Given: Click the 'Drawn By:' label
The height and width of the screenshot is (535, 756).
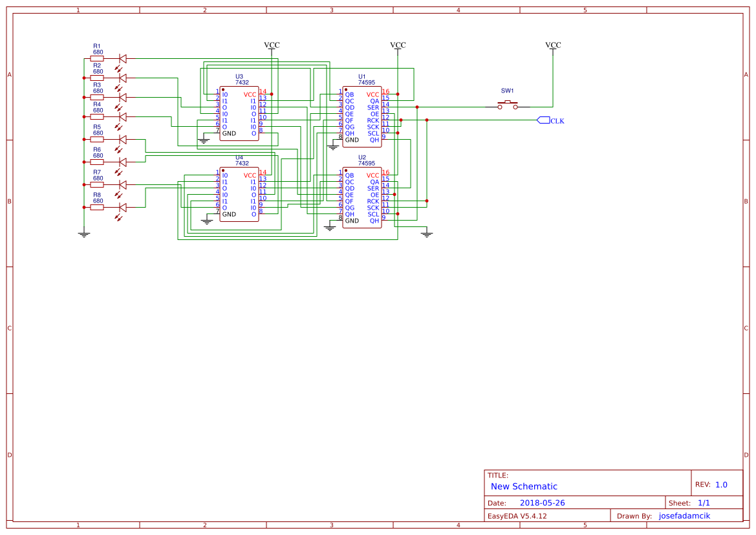Looking at the screenshot, I should pos(634,516).
